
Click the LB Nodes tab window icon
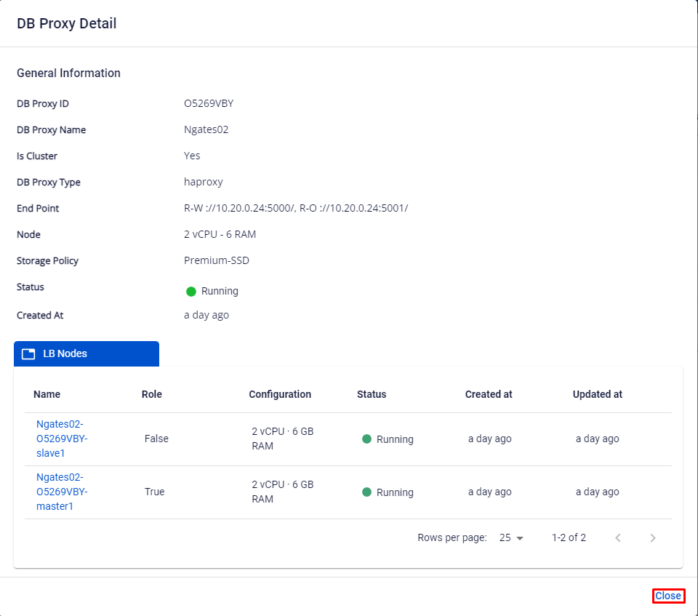[28, 354]
